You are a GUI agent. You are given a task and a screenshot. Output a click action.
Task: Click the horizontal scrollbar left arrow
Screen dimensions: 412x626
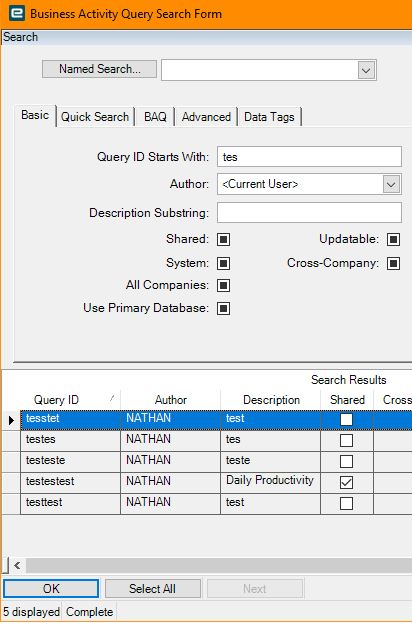(17, 565)
